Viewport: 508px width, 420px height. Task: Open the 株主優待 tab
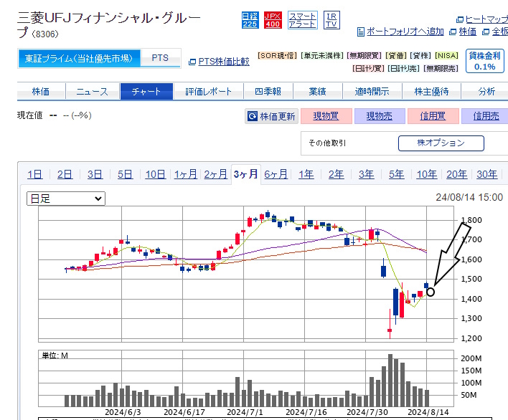pyautogui.click(x=431, y=92)
